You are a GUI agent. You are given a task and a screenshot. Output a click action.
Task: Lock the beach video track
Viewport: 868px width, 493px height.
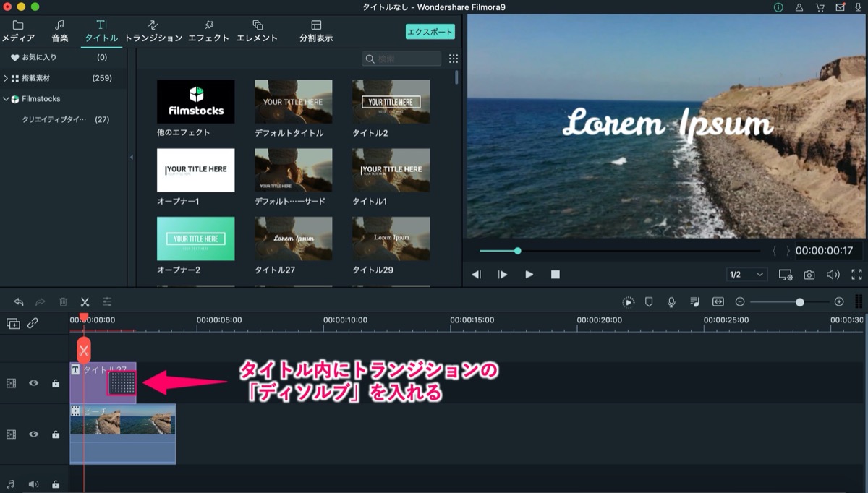[56, 434]
